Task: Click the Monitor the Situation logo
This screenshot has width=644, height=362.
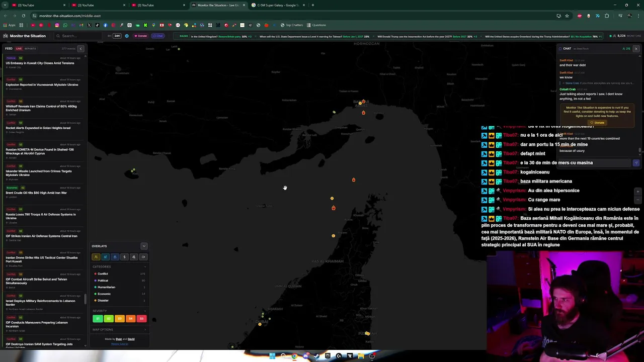Action: coord(24,36)
